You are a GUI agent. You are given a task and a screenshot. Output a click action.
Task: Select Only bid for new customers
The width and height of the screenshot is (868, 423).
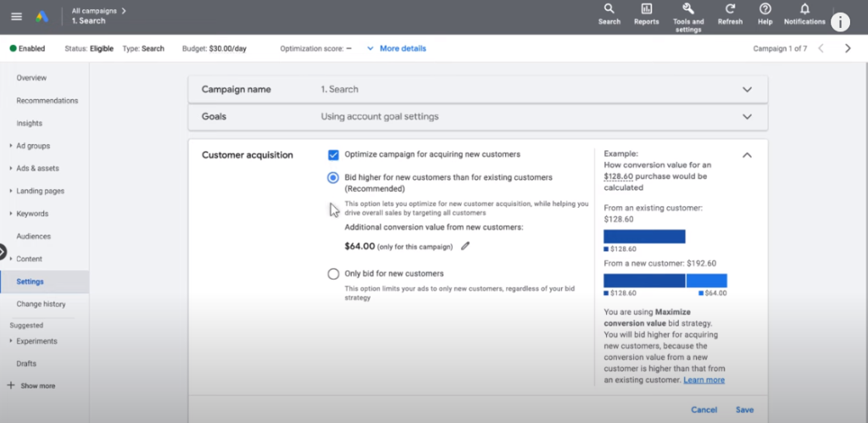333,274
